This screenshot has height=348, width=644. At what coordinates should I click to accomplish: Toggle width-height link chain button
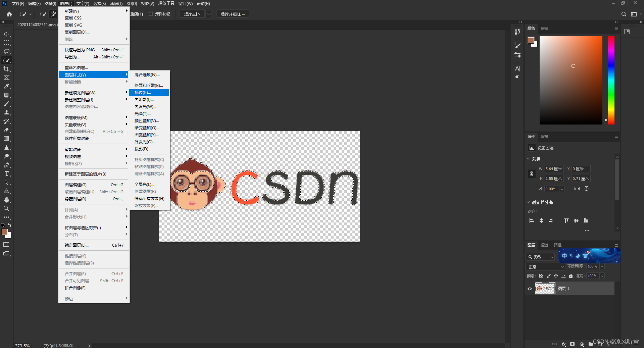[x=532, y=174]
